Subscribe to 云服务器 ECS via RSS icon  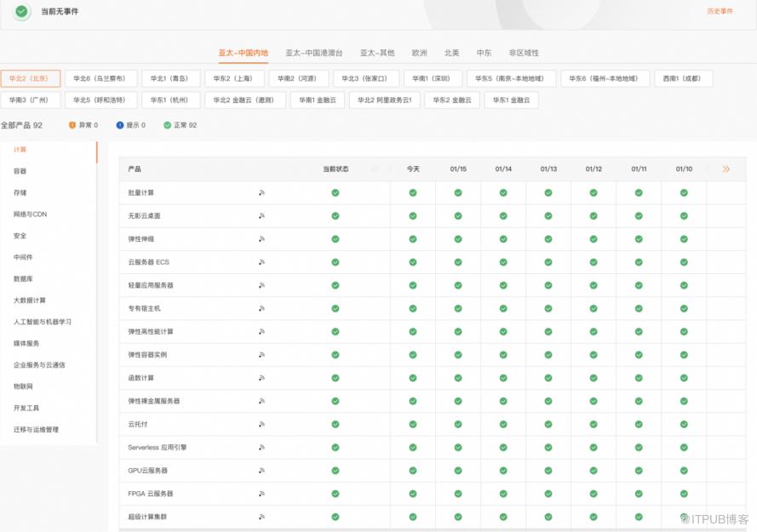pos(261,262)
